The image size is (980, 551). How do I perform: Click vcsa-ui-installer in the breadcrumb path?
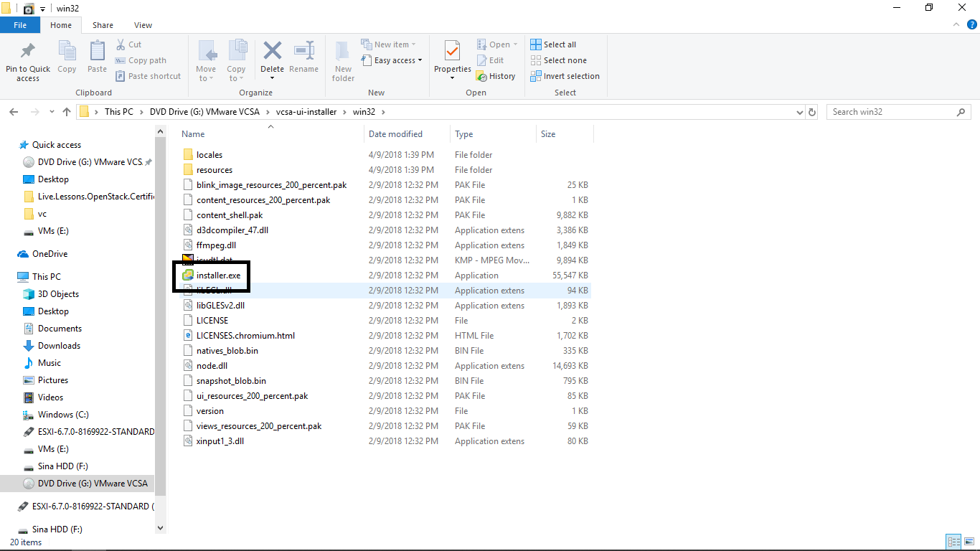tap(306, 112)
